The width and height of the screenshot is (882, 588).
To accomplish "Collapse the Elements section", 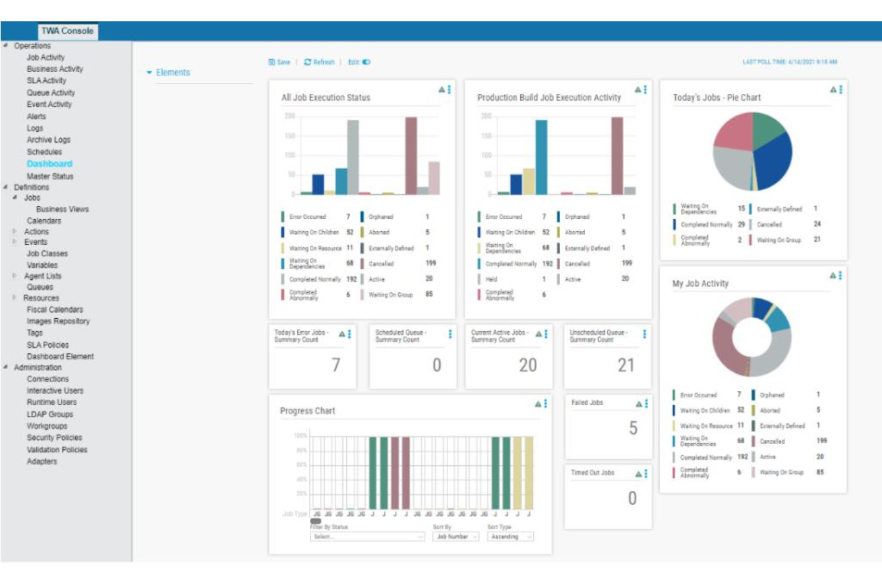I will 149,73.
